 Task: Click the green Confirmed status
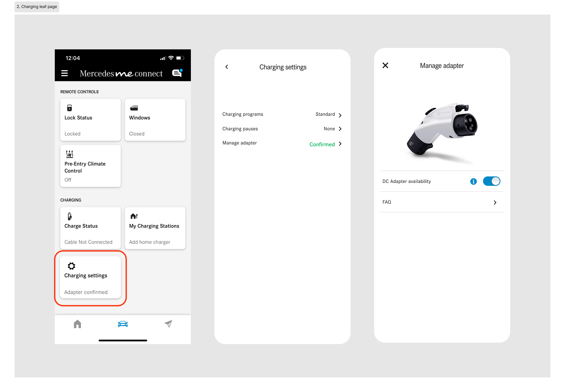coord(322,144)
